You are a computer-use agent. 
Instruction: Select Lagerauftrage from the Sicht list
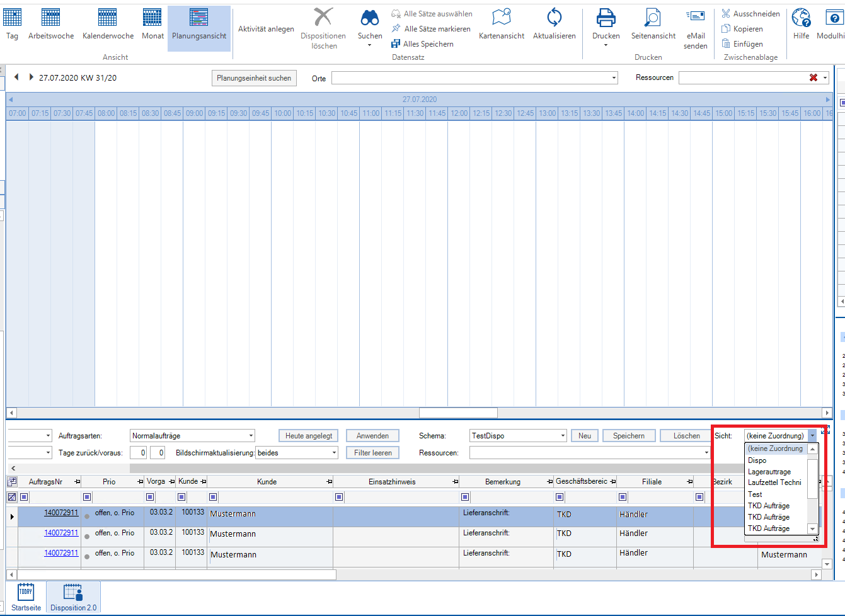[769, 472]
